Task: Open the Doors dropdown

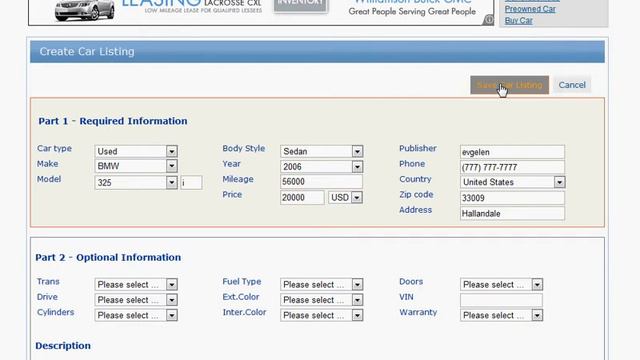Action: [501, 284]
